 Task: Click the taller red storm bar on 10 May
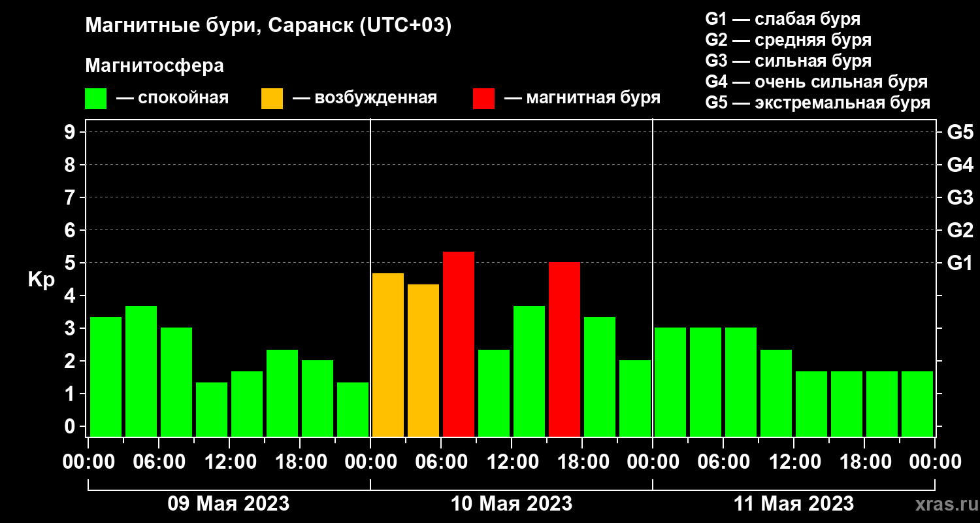click(459, 344)
